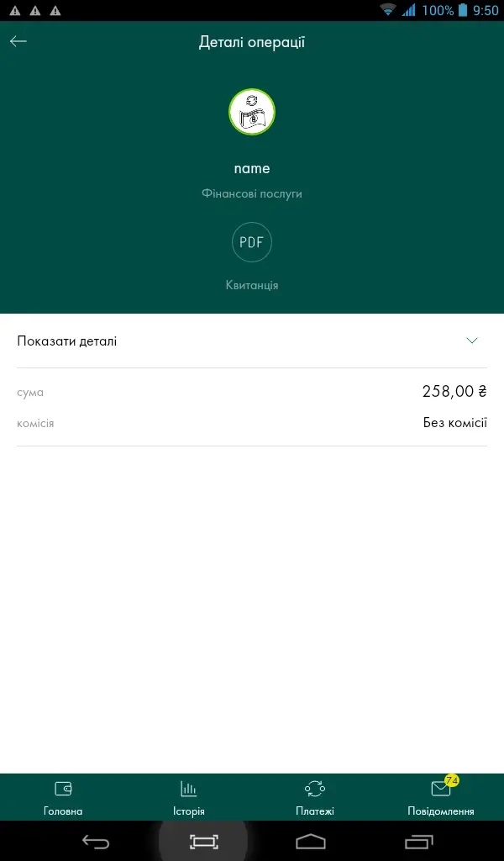Open the Повідомлення envelope icon
504x861 pixels.
pyautogui.click(x=441, y=789)
